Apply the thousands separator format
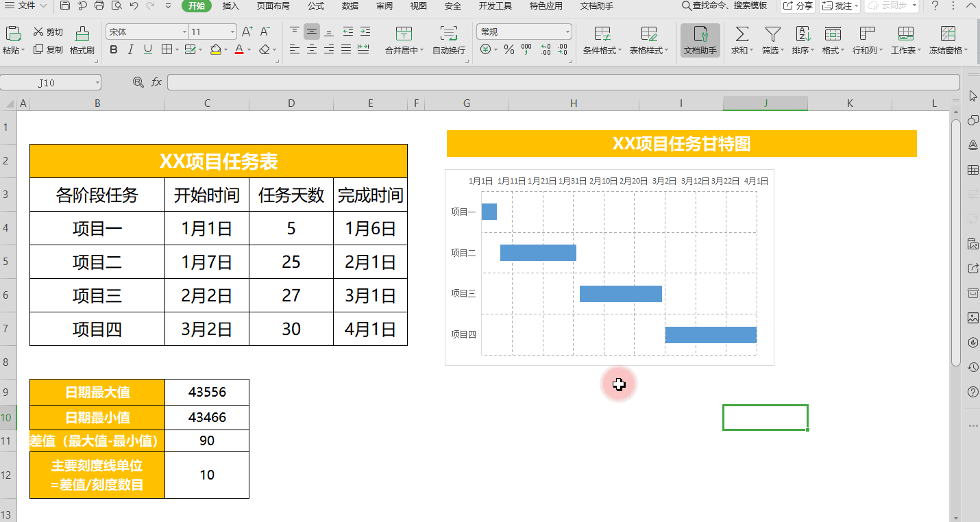Screen dimensions: 980x522 526,49
